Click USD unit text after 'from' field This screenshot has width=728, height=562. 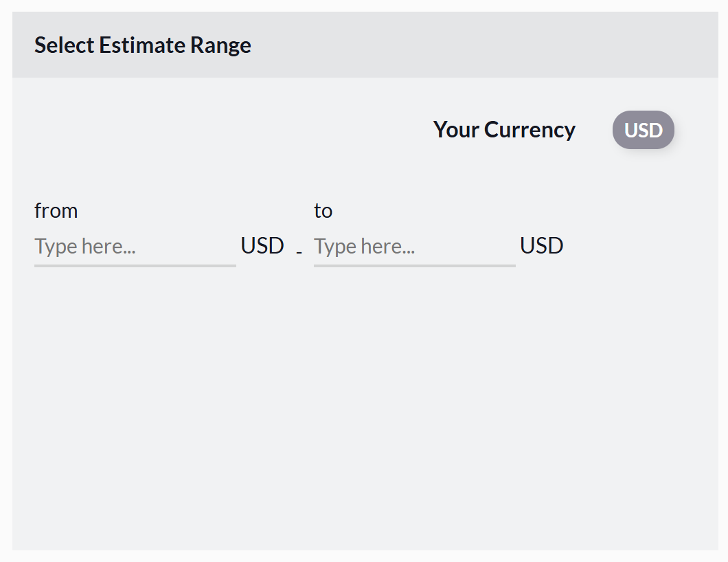262,246
